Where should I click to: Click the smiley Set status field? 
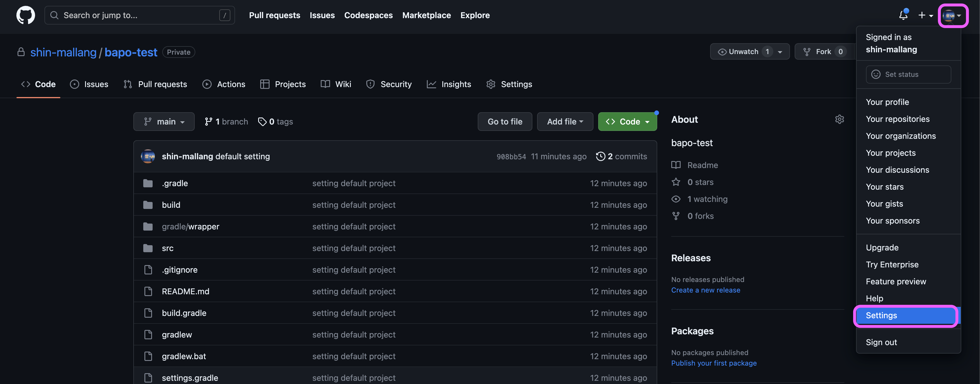[x=908, y=75]
